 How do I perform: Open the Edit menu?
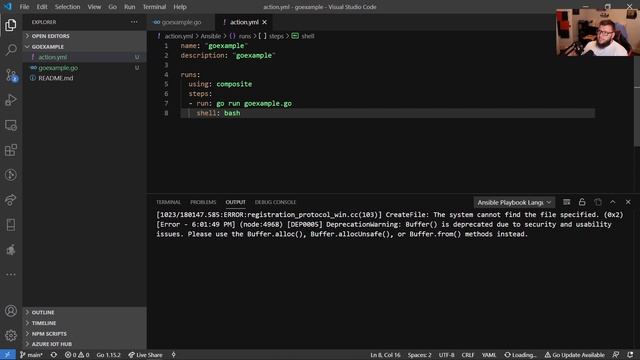tap(42, 7)
